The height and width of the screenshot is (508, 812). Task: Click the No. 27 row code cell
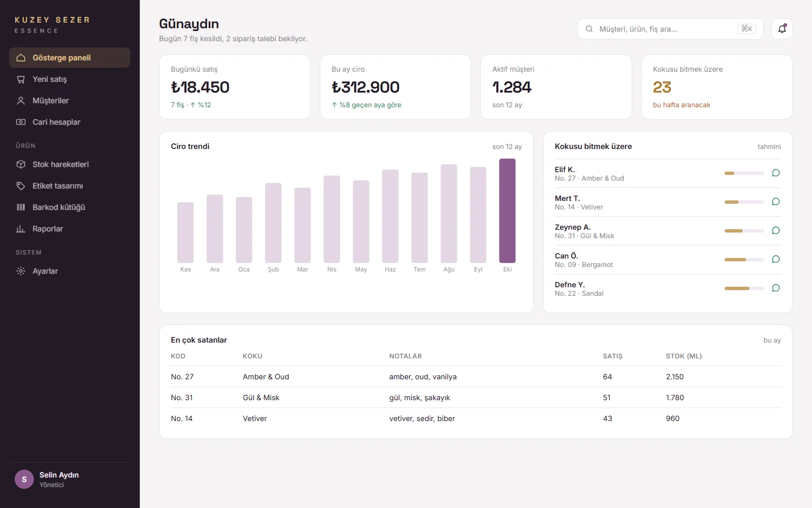point(182,376)
